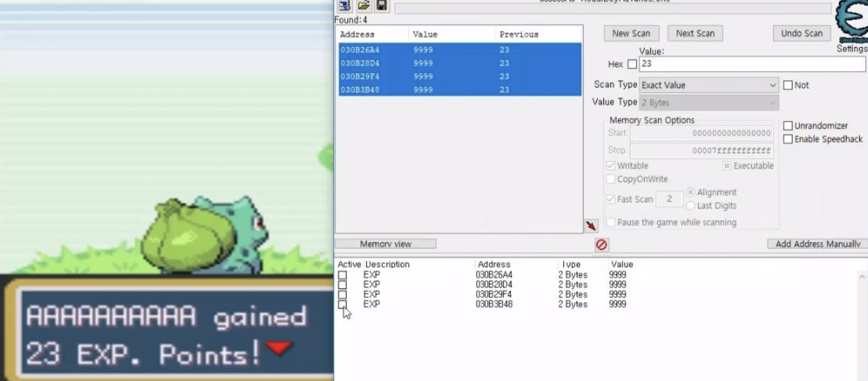Screen dimensions: 868x381
Task: Toggle the Fast Scan checkbox
Action: coord(610,199)
